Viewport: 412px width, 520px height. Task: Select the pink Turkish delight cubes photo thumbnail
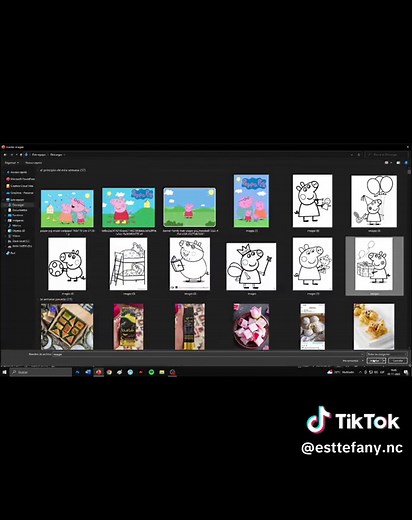point(251,327)
